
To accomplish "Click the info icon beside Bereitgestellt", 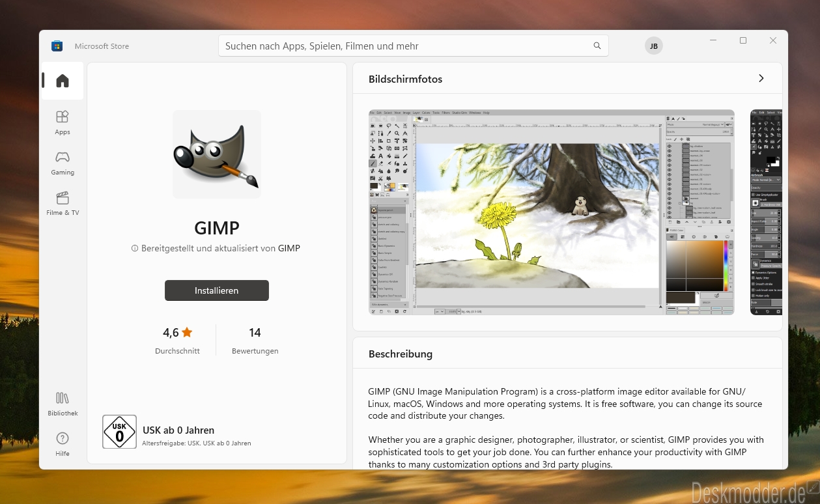I will click(135, 248).
